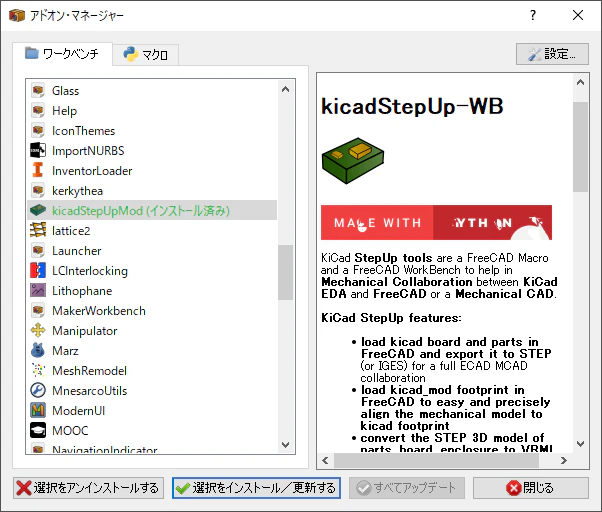Click the Manipulator cross-arrows icon
602x512 pixels.
(x=38, y=330)
